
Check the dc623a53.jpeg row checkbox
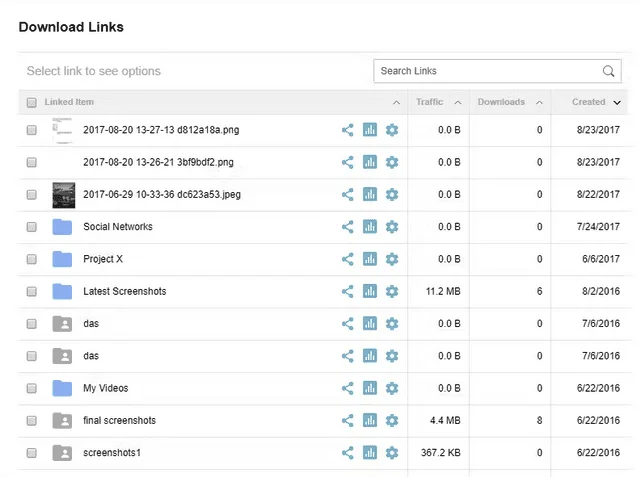click(x=31, y=194)
